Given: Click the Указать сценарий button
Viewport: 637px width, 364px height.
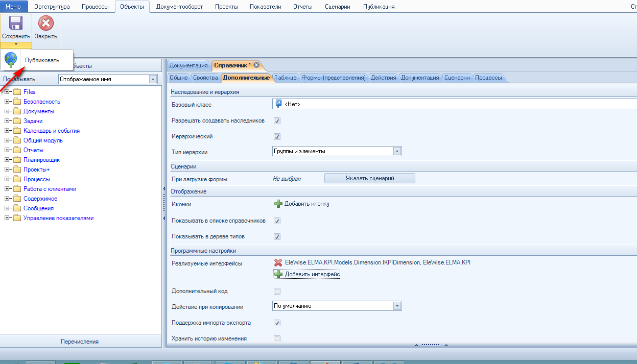Looking at the screenshot, I should [369, 178].
